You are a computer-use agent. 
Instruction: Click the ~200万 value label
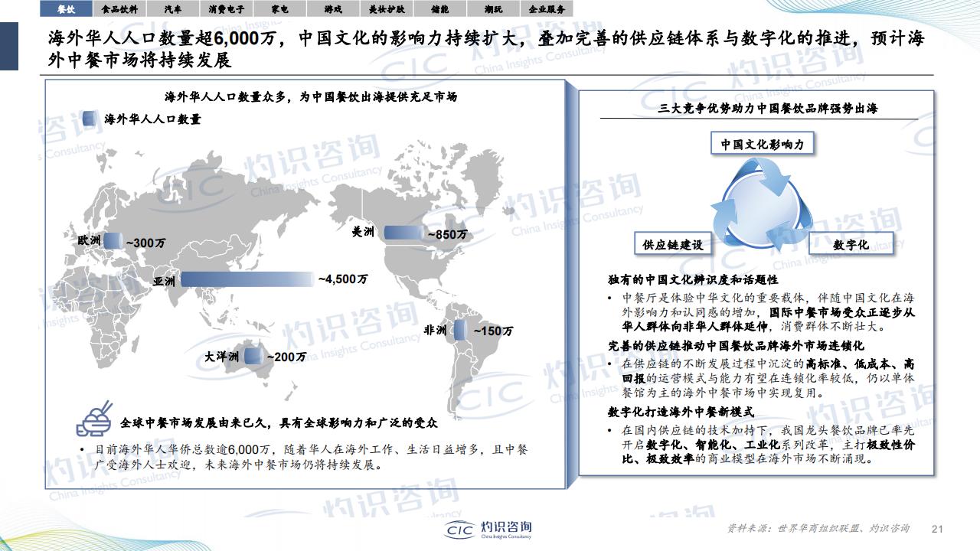click(286, 357)
